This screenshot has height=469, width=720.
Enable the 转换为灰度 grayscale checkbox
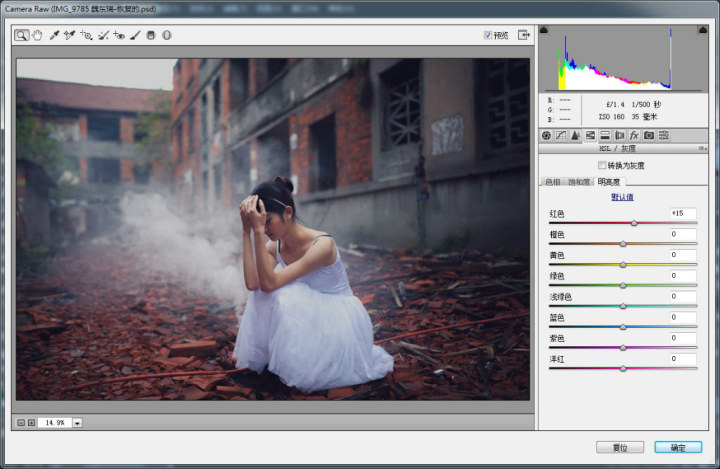(x=602, y=165)
